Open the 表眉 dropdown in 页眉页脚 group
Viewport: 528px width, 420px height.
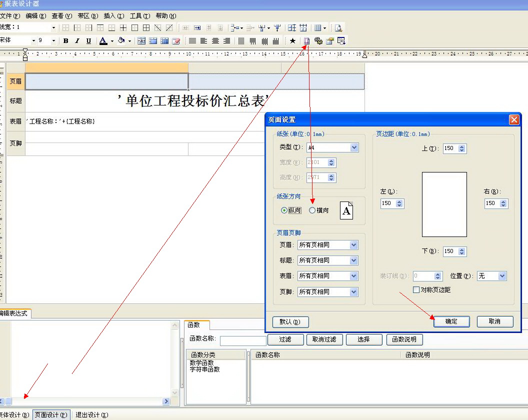click(x=353, y=276)
